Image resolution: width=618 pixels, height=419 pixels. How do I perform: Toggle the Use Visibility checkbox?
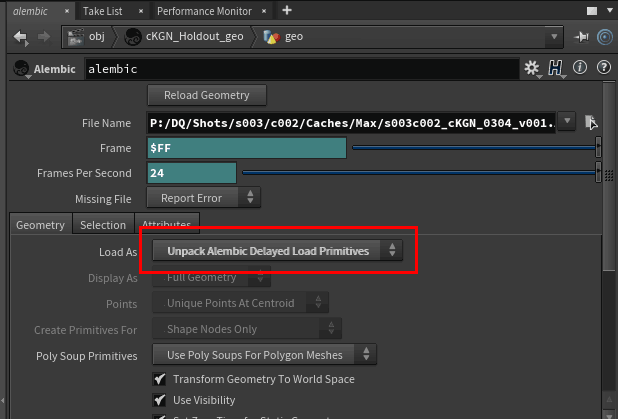tap(159, 400)
